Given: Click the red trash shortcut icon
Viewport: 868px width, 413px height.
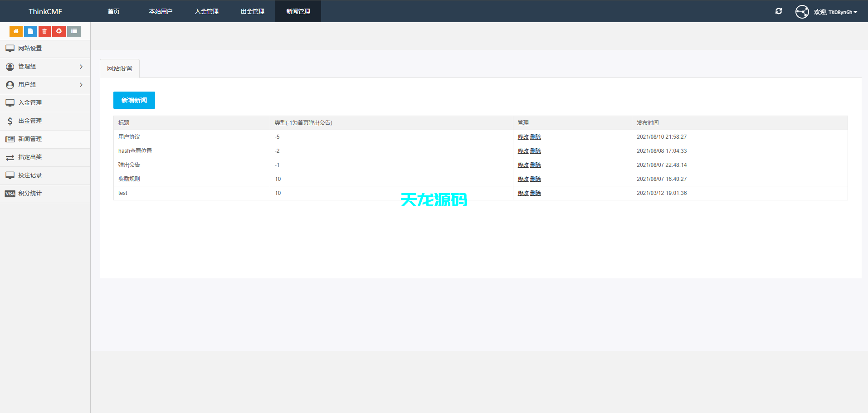Looking at the screenshot, I should (x=44, y=31).
